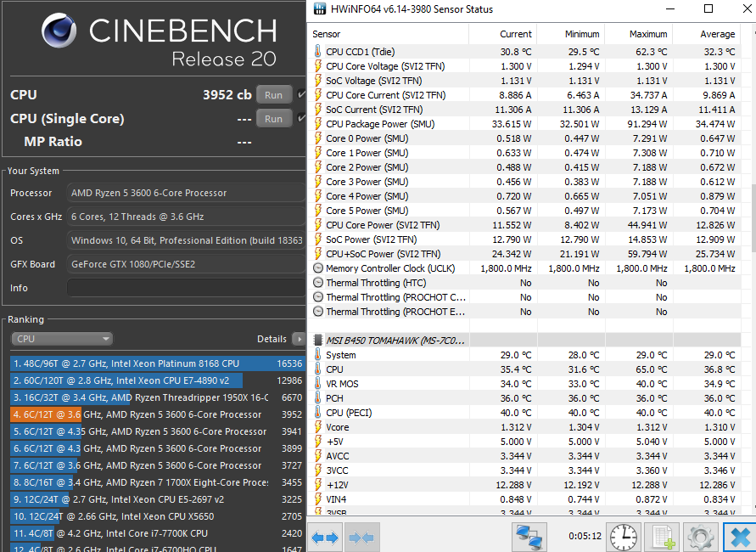Click the Thermal Throttling (PROCHOT E... sensor label

[x=396, y=312]
